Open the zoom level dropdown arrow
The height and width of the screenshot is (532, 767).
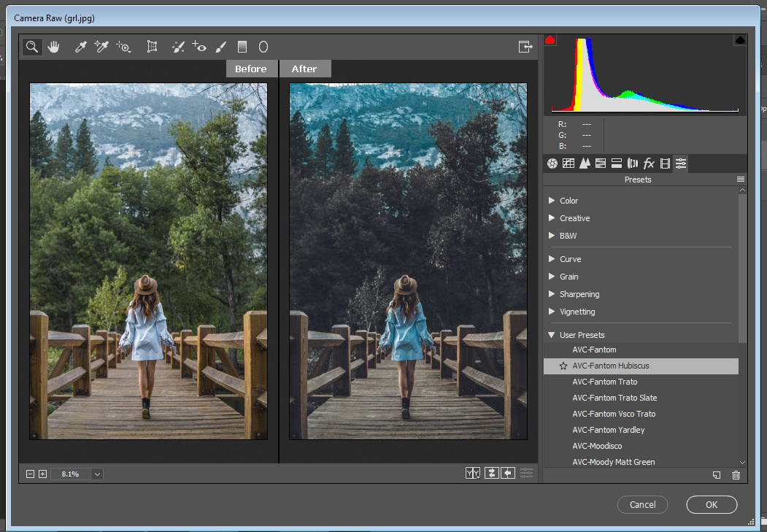click(97, 474)
